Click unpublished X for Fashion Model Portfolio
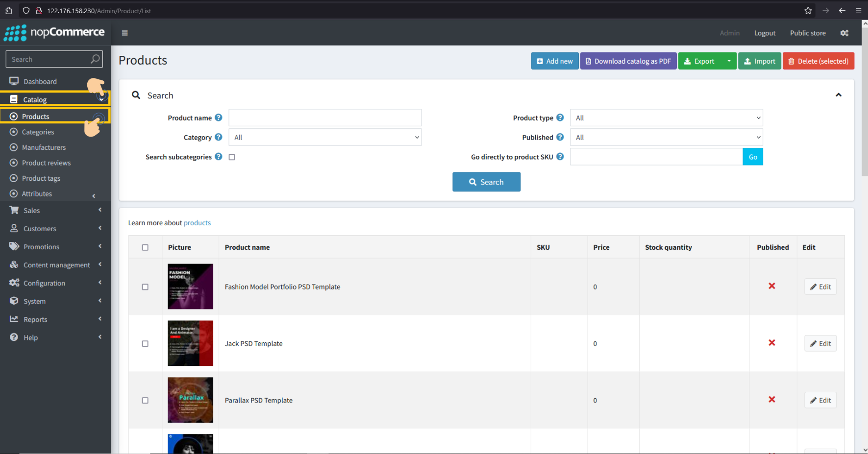This screenshot has height=454, width=868. tap(772, 286)
